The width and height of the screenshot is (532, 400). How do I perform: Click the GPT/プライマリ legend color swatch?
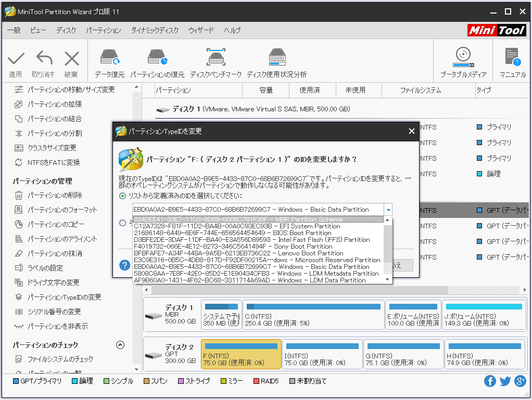tap(16, 381)
